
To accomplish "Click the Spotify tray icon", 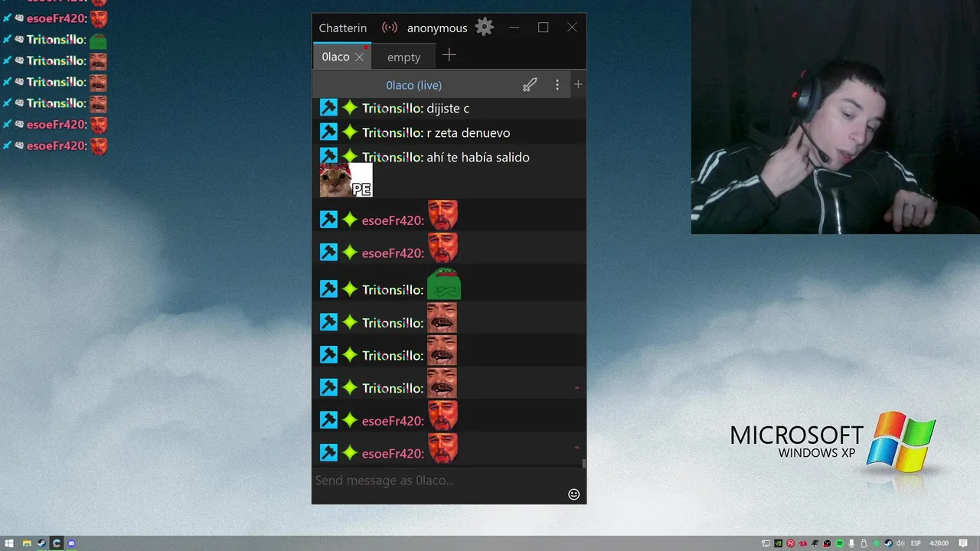I will 840,543.
